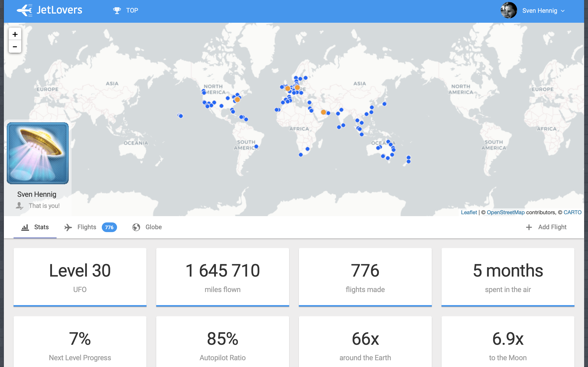Zoom out the map with minus button
The height and width of the screenshot is (367, 588).
coord(15,47)
